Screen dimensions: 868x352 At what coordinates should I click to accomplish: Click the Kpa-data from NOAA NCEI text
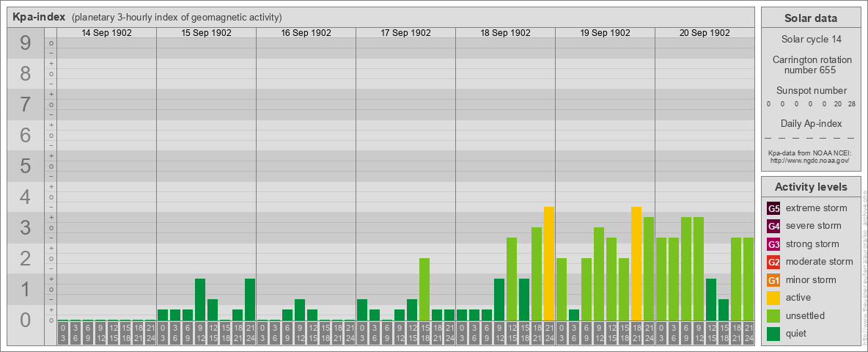pyautogui.click(x=811, y=153)
